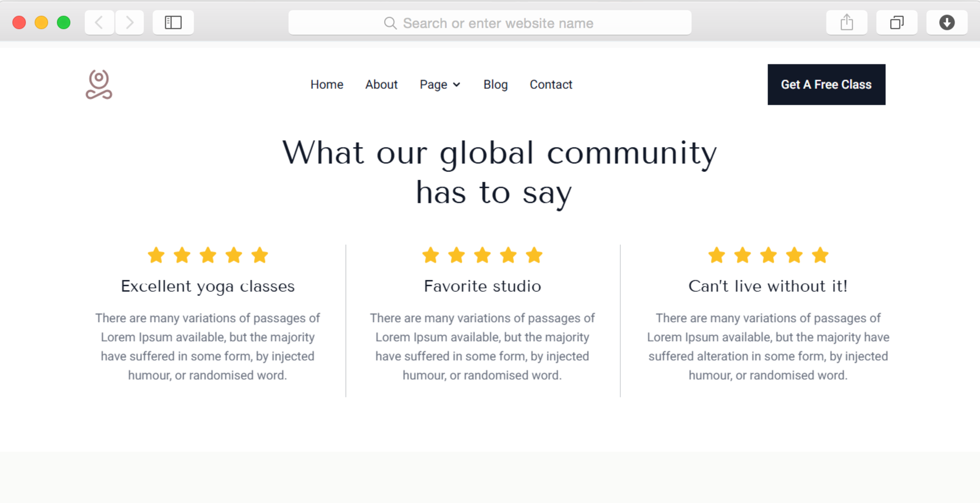This screenshot has height=503, width=980.
Task: Click middle star above Can't live without it
Action: coord(768,255)
